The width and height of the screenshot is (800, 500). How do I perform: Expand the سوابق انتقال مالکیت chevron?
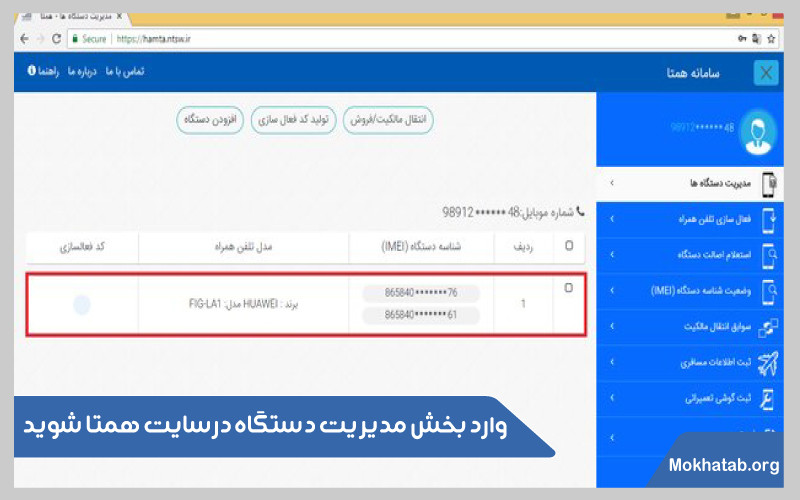[612, 326]
